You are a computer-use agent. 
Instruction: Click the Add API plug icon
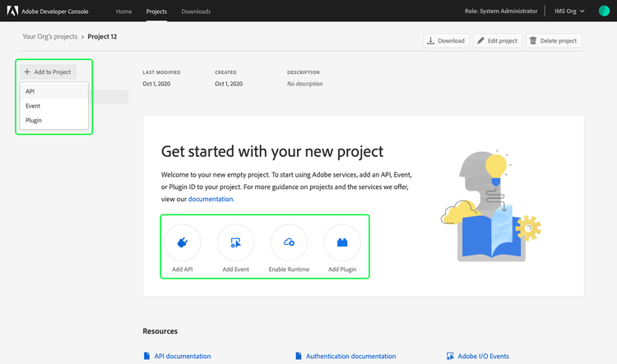[x=183, y=242]
